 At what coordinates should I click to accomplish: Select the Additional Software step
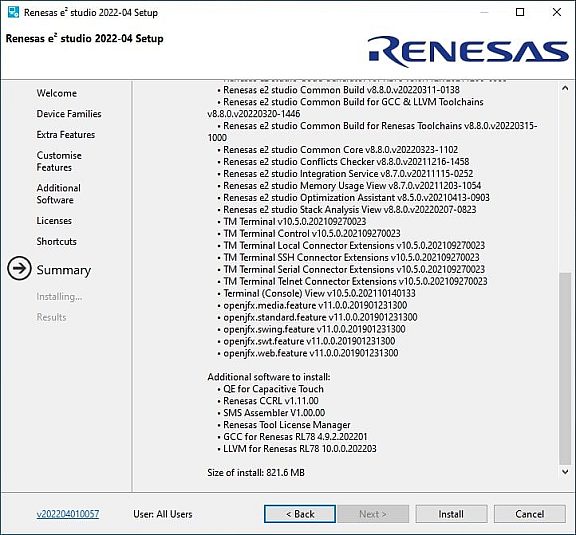58,194
